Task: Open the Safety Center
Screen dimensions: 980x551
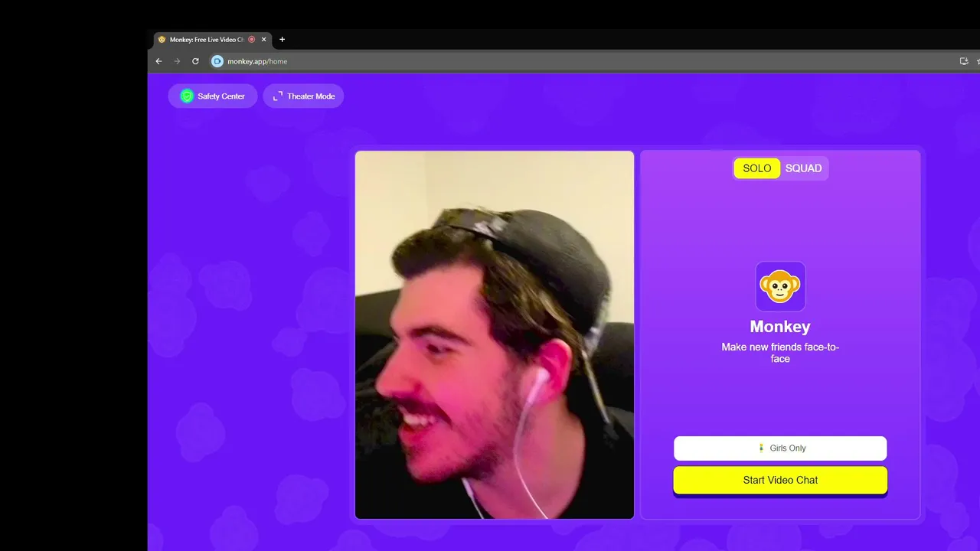Action: (x=212, y=96)
